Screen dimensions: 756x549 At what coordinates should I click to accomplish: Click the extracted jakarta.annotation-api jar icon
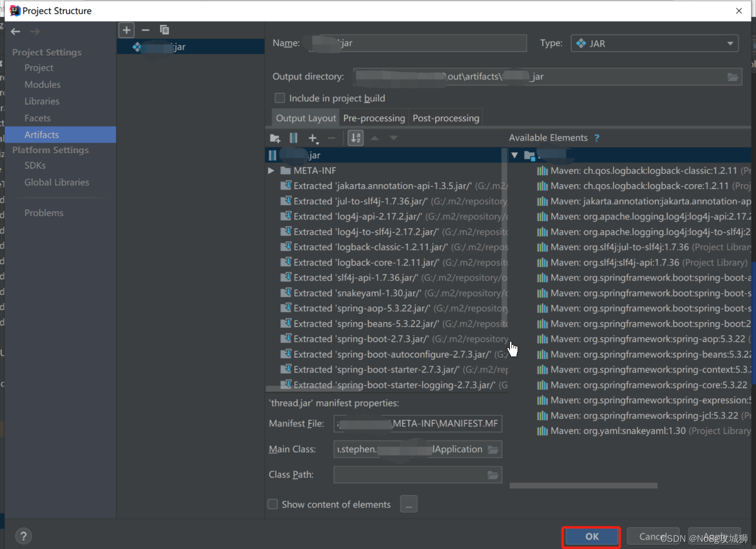[x=286, y=185]
